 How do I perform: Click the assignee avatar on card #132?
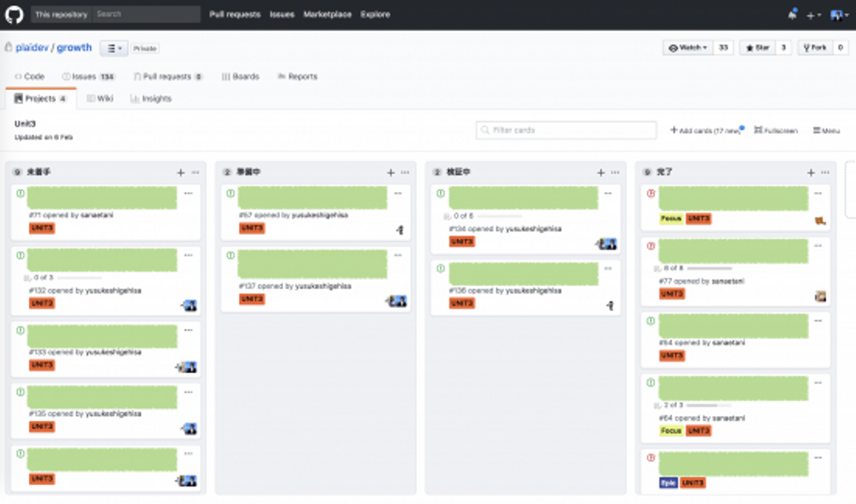pos(190,305)
